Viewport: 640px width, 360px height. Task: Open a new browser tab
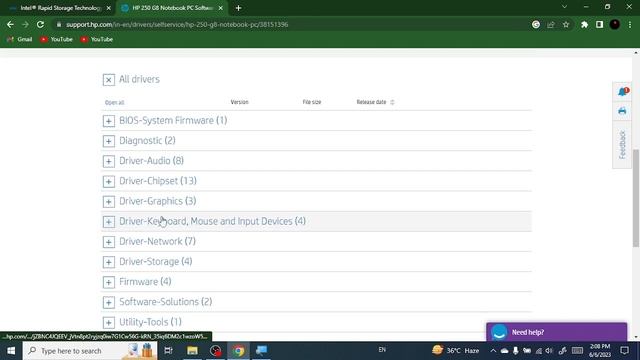click(238, 8)
